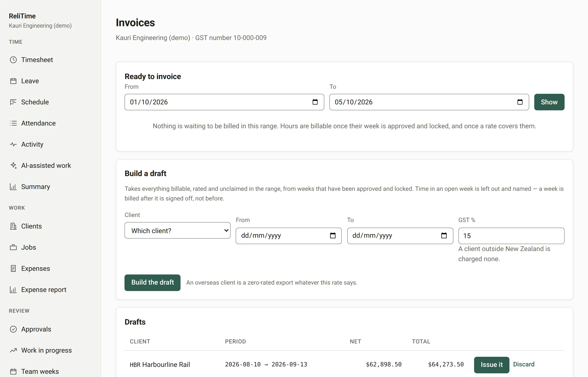This screenshot has width=588, height=377.
Task: Click the Work in progress trend icon
Action: pos(13,350)
